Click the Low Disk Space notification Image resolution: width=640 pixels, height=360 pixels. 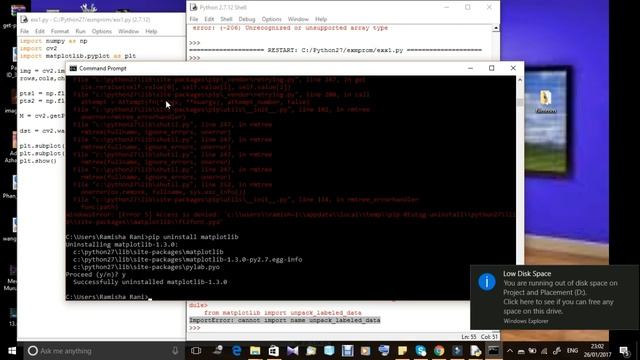click(554, 297)
